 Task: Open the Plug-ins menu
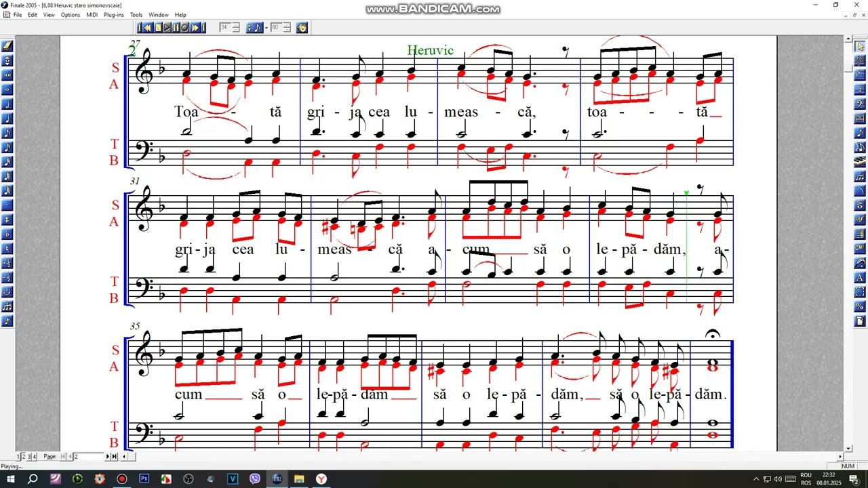114,15
